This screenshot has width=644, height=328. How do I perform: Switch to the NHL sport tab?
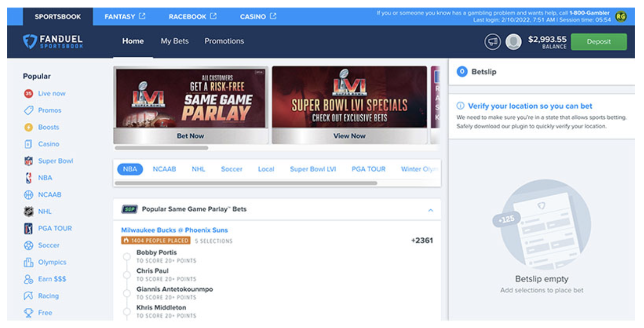pos(198,169)
